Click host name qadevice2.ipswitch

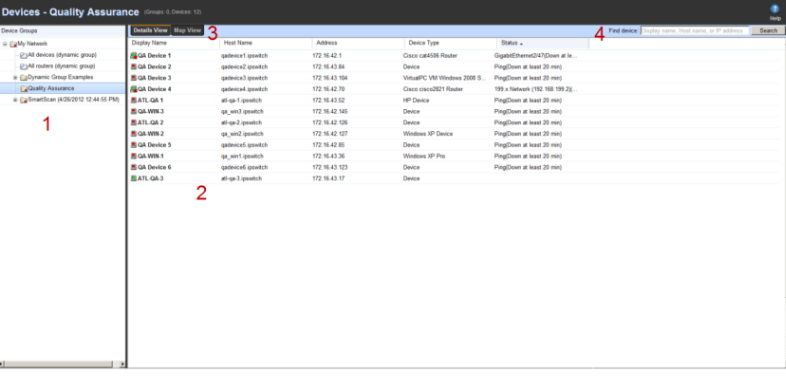click(x=244, y=67)
